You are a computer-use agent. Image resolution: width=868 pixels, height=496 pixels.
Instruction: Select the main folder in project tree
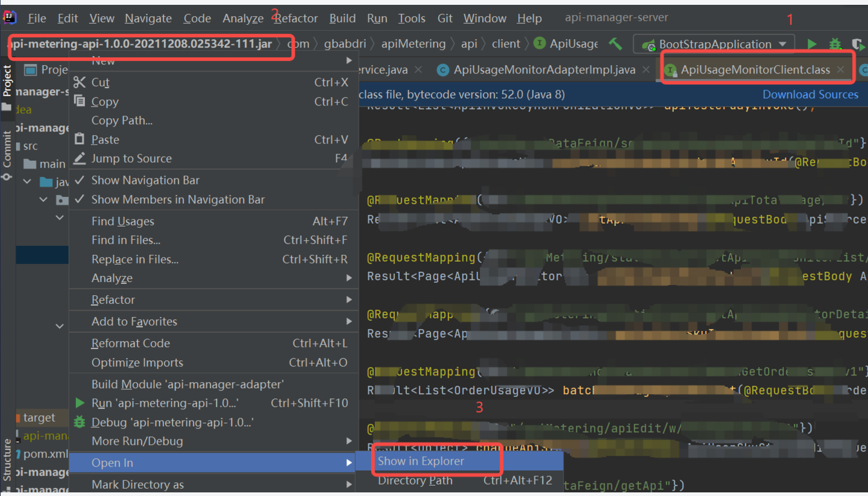[x=52, y=164]
